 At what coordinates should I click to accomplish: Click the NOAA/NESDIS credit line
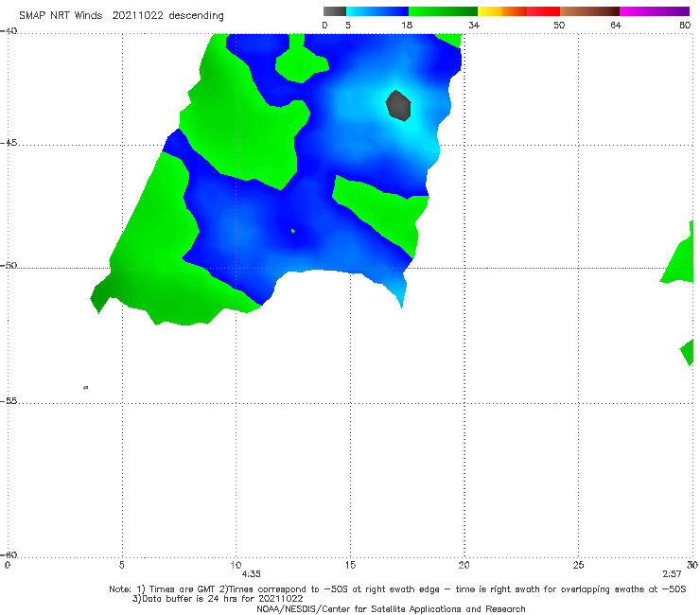pos(391,609)
